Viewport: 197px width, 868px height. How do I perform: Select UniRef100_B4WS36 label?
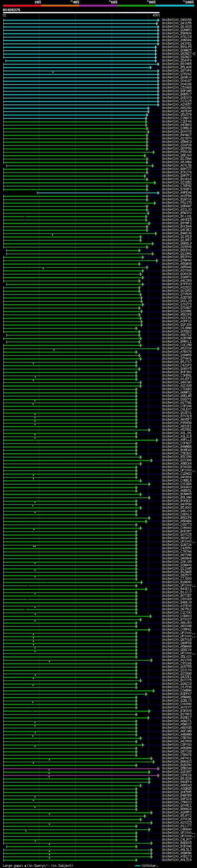[177, 233]
